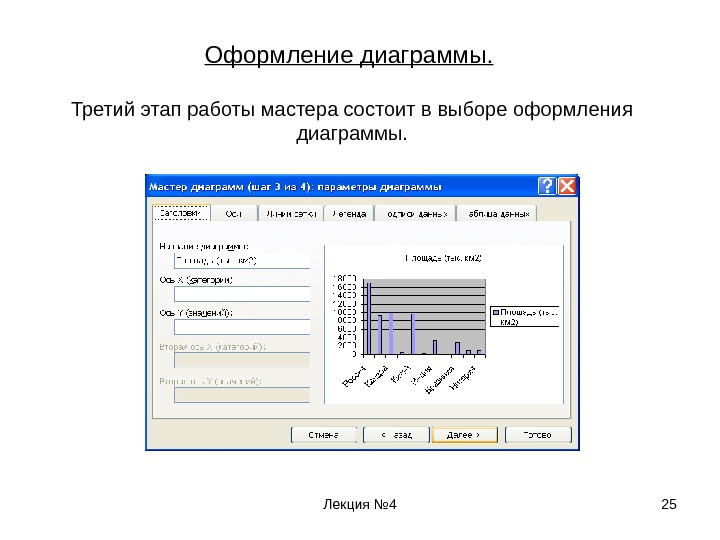Click the chart title in the preview
The height and width of the screenshot is (540, 720).
[x=443, y=258]
